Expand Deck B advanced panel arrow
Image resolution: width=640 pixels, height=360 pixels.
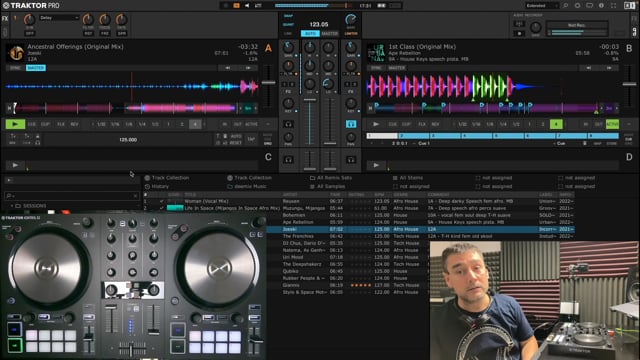(628, 124)
